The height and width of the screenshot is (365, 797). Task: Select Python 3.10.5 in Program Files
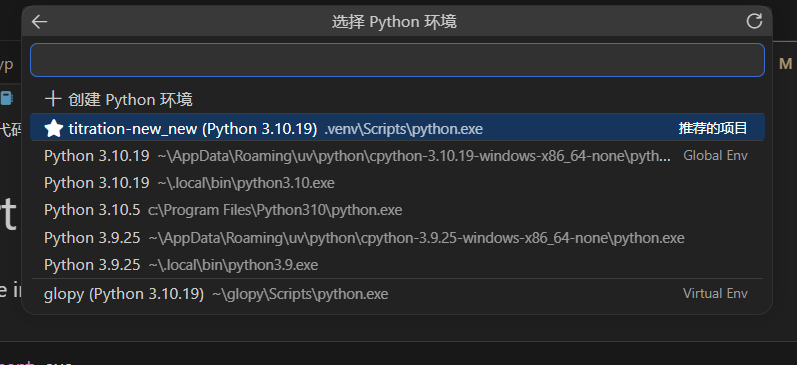pos(397,210)
